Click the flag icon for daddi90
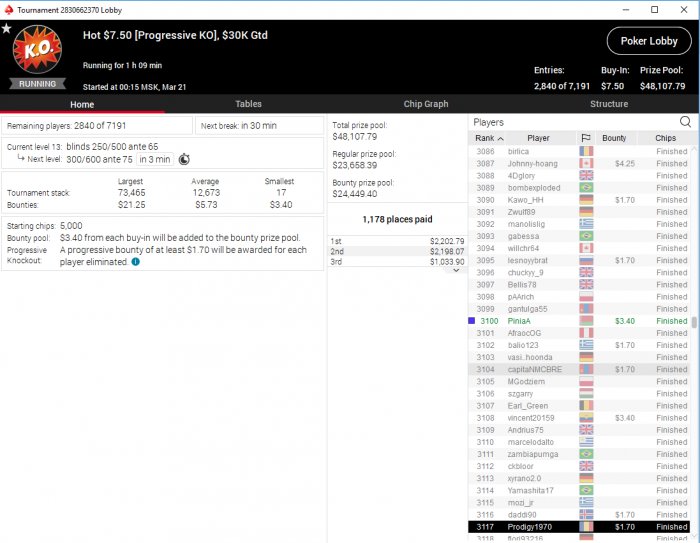The height and width of the screenshot is (543, 700). click(x=586, y=514)
